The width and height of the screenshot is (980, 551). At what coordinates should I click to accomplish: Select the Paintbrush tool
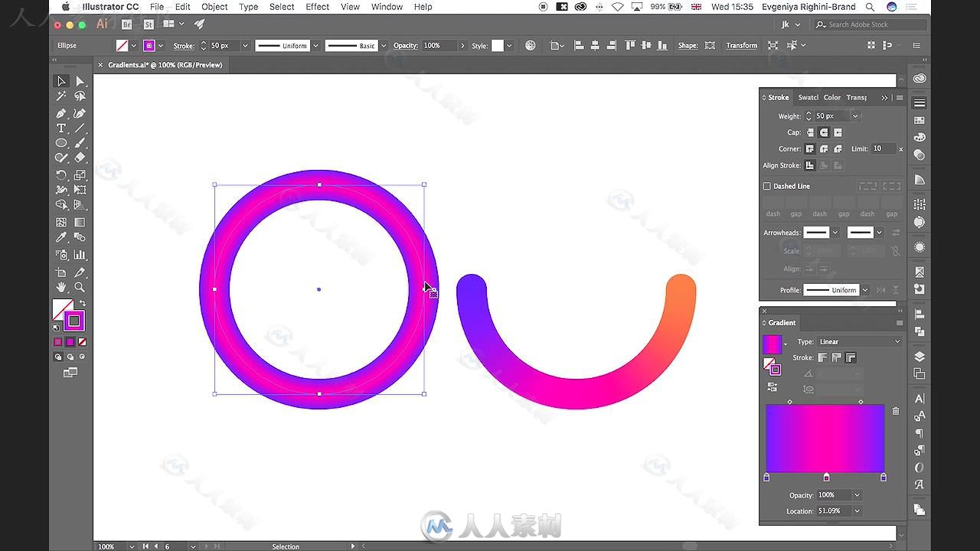click(80, 143)
